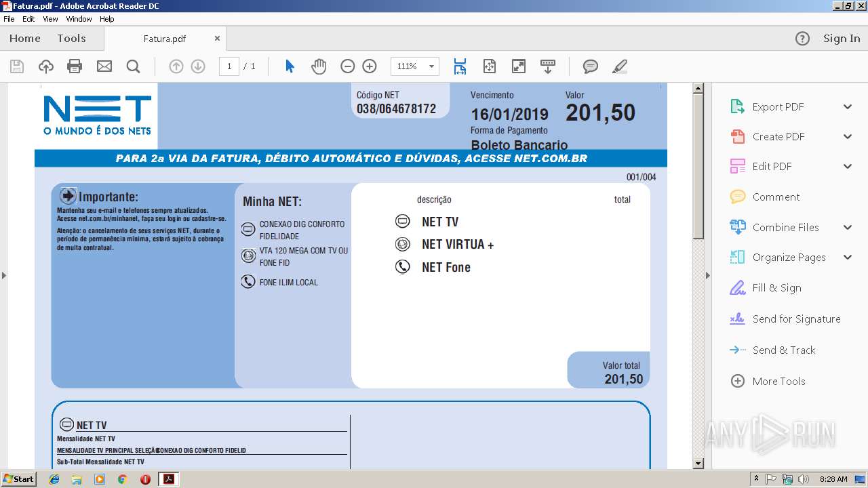The width and height of the screenshot is (868, 488).
Task: Open Export PDF tool
Action: (x=778, y=107)
